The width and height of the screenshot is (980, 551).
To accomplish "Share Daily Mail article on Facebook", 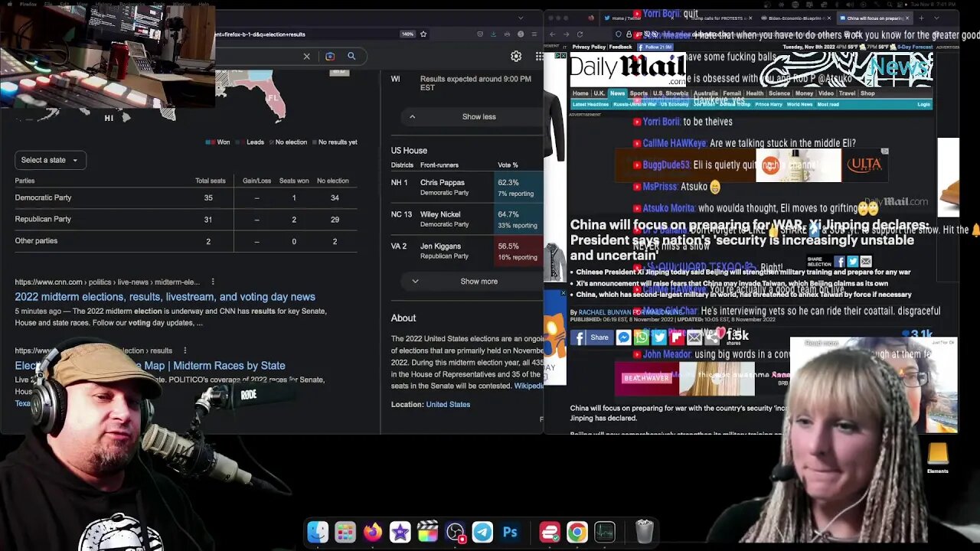I will pyautogui.click(x=591, y=337).
